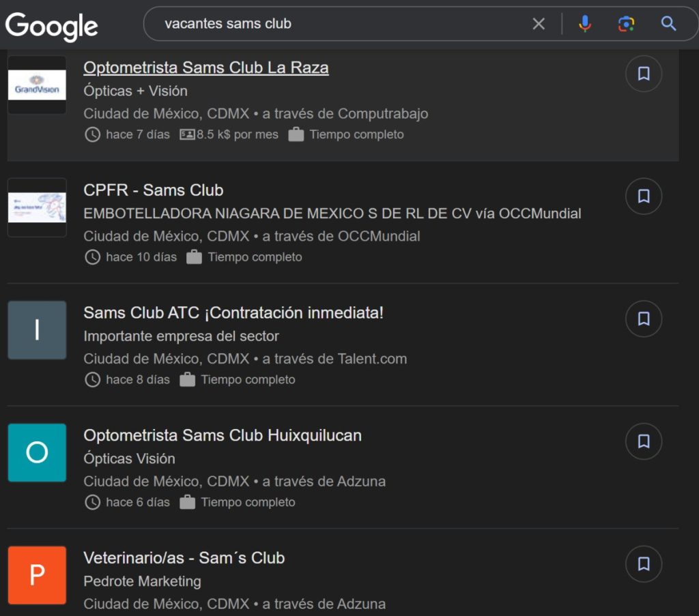Open the Optometrista Sams Club La Raza listing
Viewport: 699px width, 616px height.
(206, 68)
